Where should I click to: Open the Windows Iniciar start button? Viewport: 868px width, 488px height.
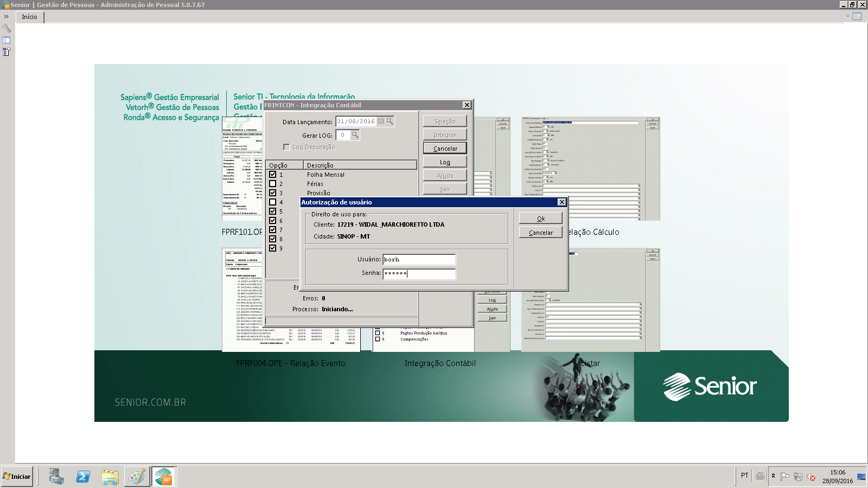click(x=17, y=477)
